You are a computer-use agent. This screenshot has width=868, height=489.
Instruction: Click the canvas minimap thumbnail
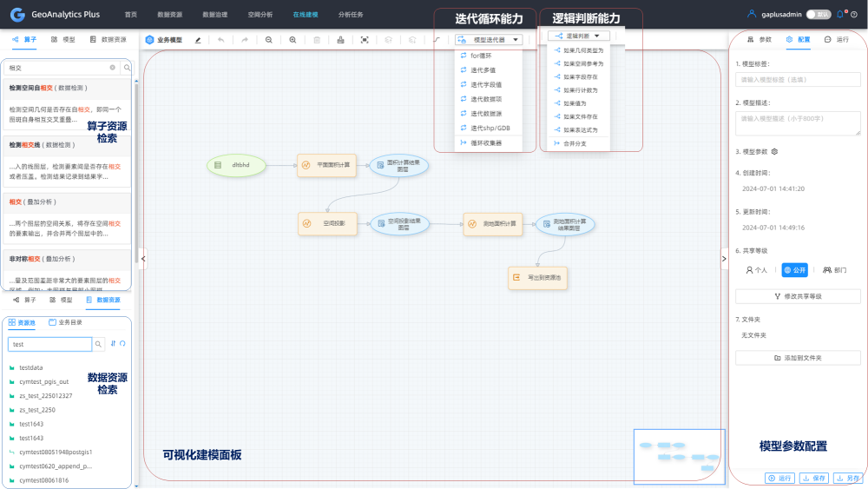[680, 456]
